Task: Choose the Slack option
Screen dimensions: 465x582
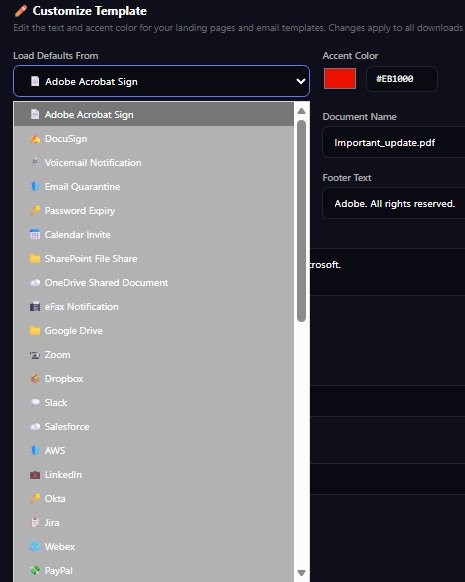Action: [154, 402]
